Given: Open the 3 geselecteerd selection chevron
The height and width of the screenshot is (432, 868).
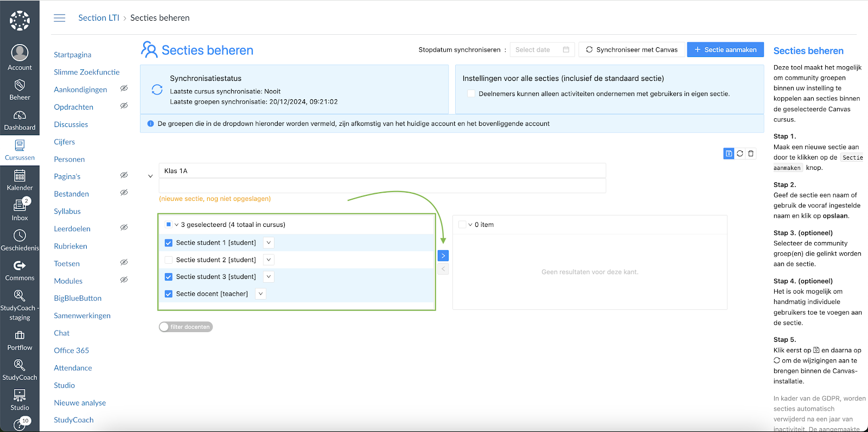Looking at the screenshot, I should point(176,225).
